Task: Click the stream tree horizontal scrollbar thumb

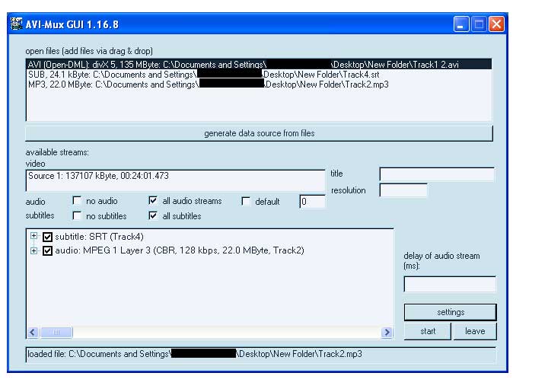Action: [56, 333]
